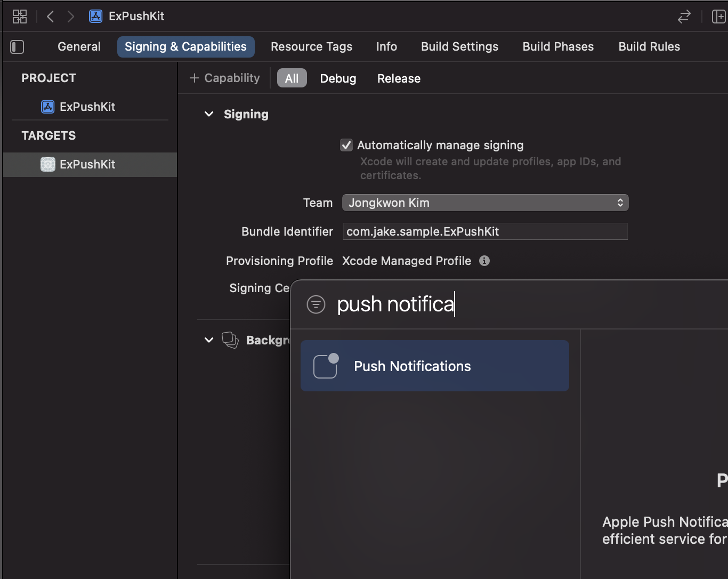Toggle the Automatically manage signing checkbox
This screenshot has width=728, height=579.
[346, 145]
